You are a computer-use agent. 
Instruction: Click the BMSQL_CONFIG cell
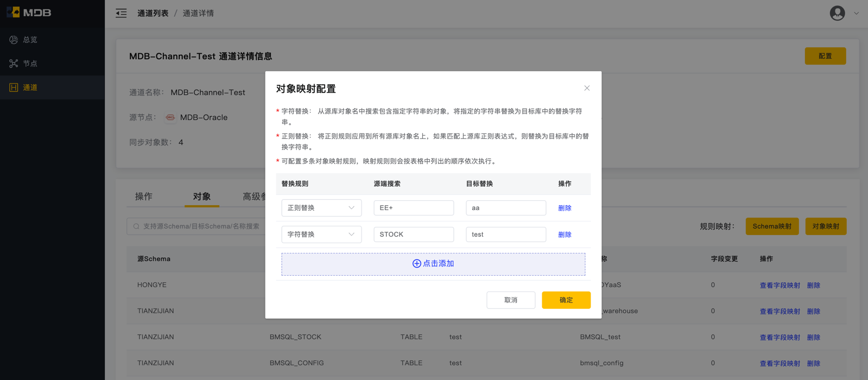296,363
